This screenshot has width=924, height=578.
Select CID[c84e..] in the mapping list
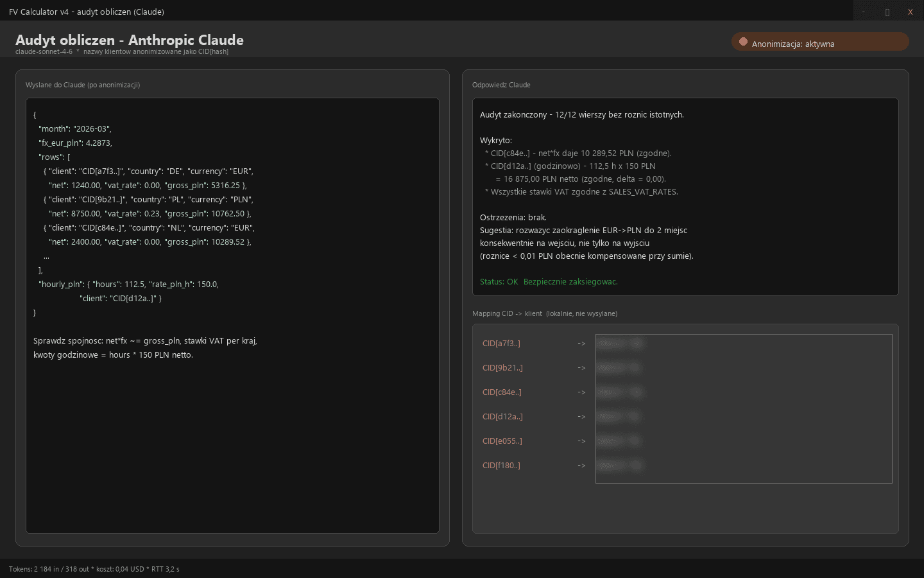(502, 392)
